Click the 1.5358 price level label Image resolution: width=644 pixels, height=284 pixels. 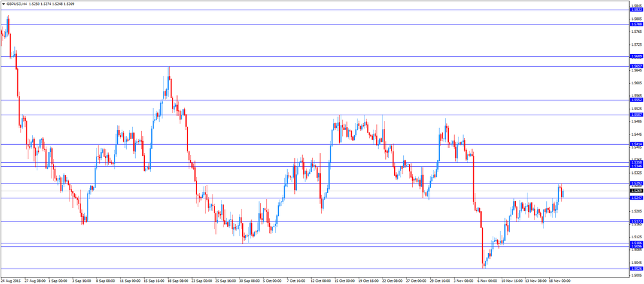(x=636, y=163)
